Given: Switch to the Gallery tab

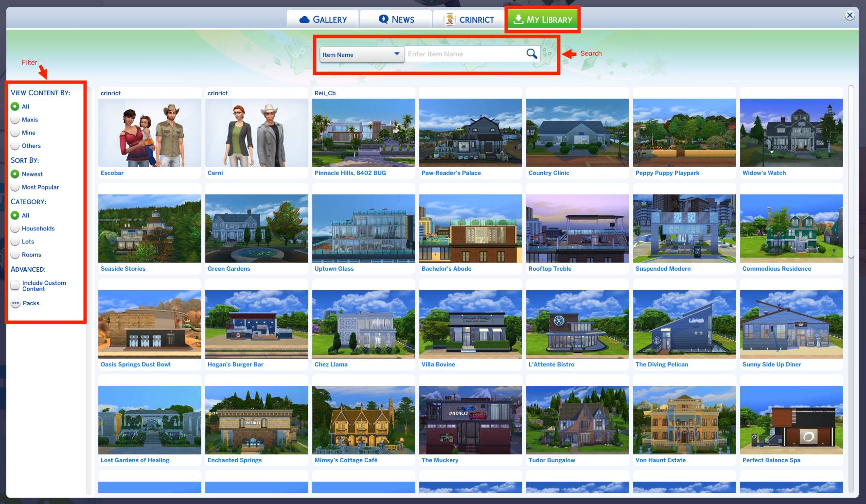Looking at the screenshot, I should 323,19.
